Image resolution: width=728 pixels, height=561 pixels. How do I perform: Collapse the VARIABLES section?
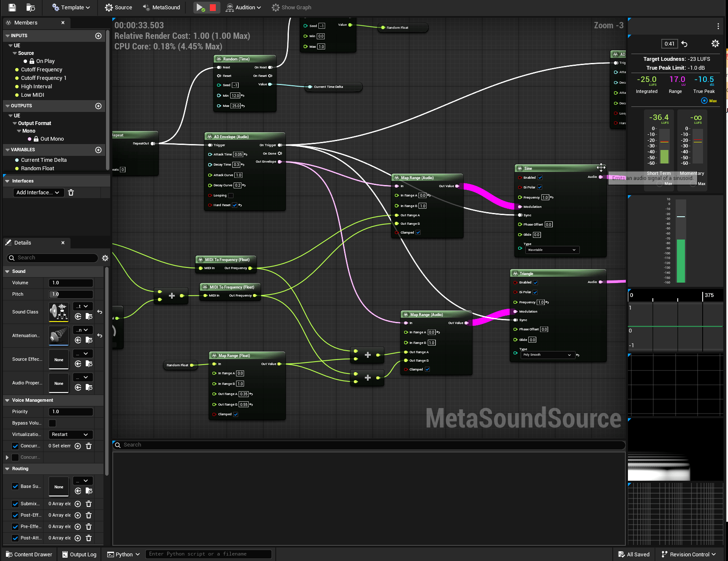point(7,150)
